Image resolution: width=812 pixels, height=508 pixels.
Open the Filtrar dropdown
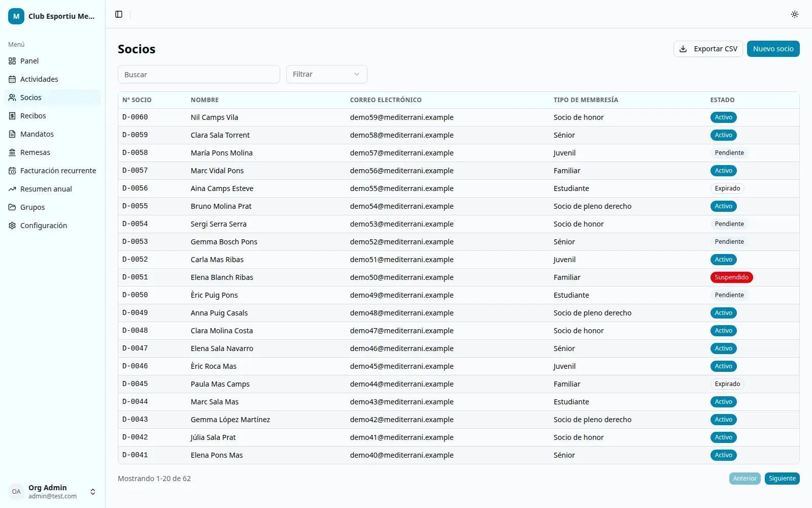326,74
